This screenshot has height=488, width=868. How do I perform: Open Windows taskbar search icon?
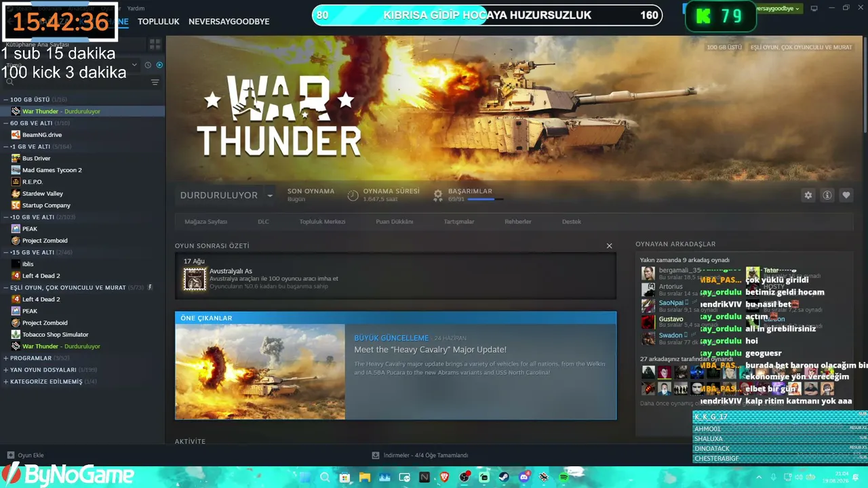tap(325, 477)
